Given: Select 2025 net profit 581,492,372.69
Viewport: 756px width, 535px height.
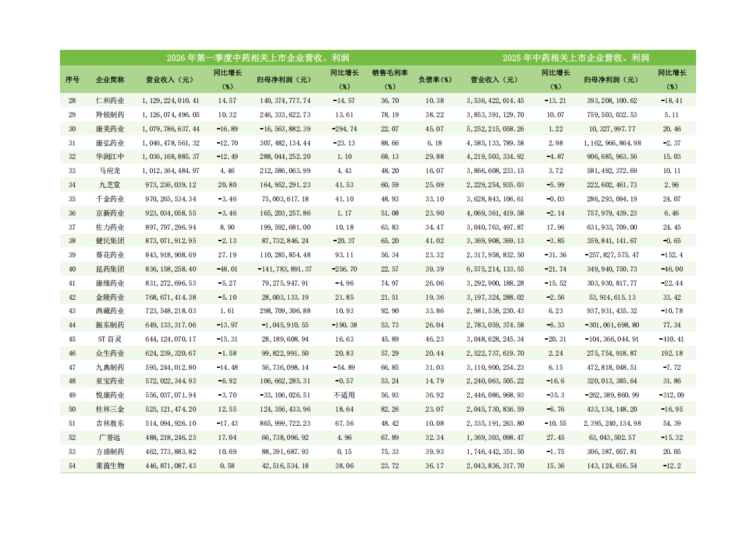Looking at the screenshot, I should (x=612, y=170).
